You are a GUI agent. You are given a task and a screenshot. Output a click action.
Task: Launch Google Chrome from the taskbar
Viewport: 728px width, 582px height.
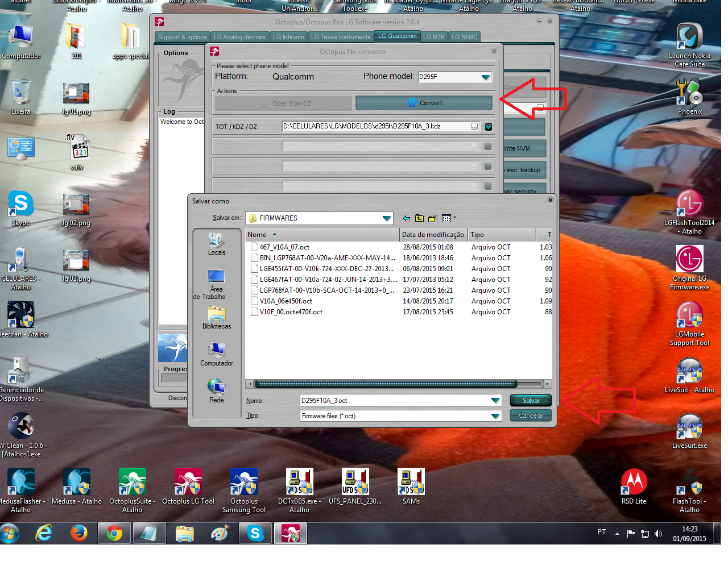[114, 533]
